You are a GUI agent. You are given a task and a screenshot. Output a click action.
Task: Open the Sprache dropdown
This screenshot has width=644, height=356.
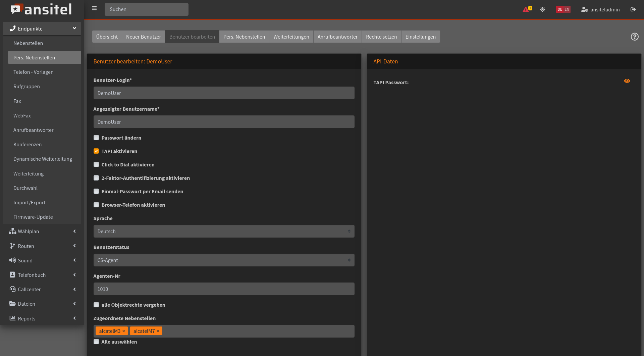tap(224, 231)
